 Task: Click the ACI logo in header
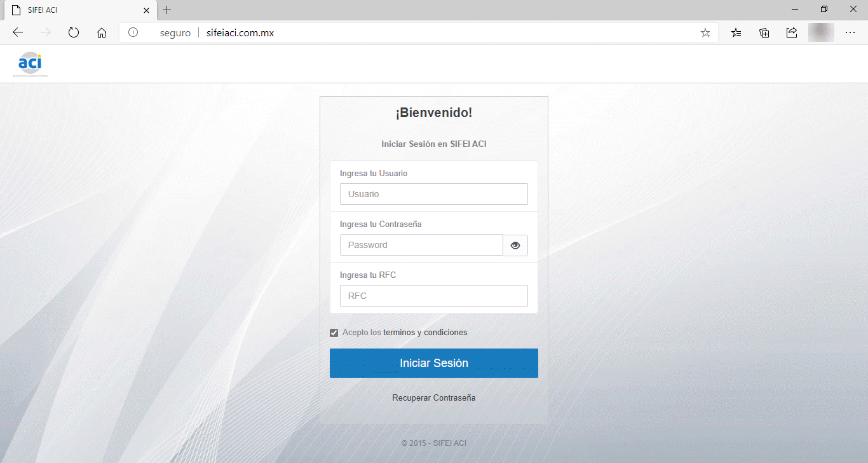(x=30, y=64)
